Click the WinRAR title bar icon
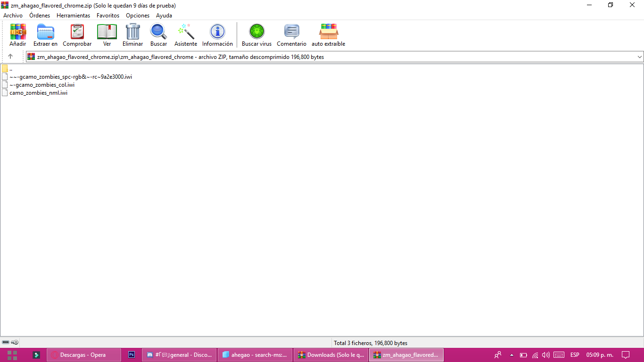Image resolution: width=644 pixels, height=362 pixels. [x=5, y=5]
